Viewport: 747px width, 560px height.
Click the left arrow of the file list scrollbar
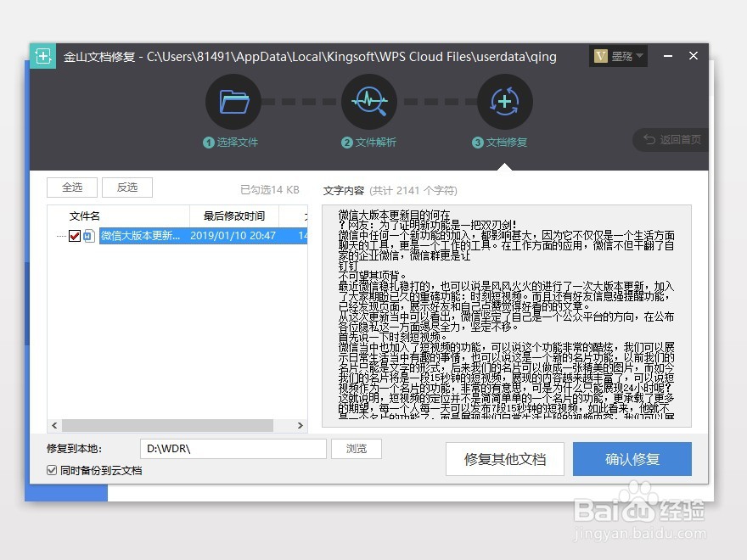54,425
